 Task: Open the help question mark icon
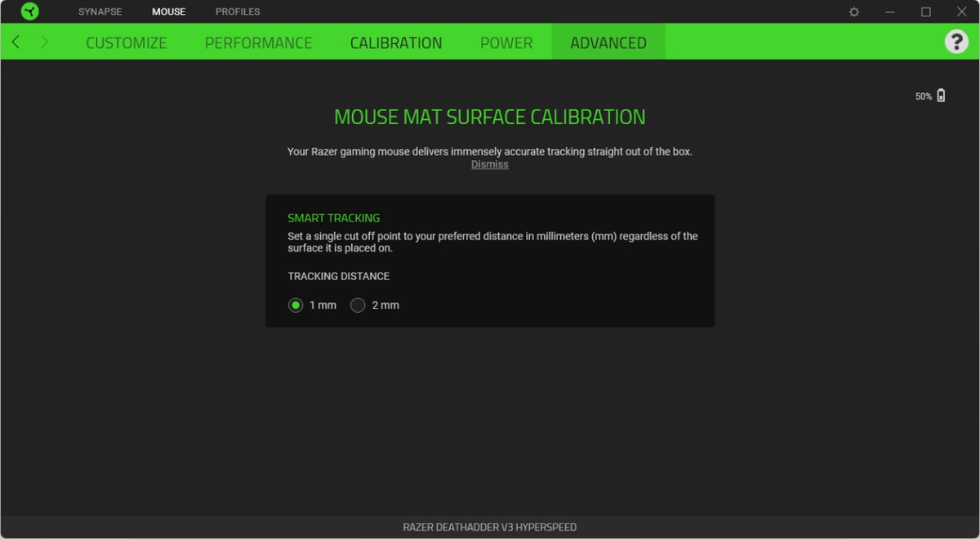pyautogui.click(x=956, y=42)
